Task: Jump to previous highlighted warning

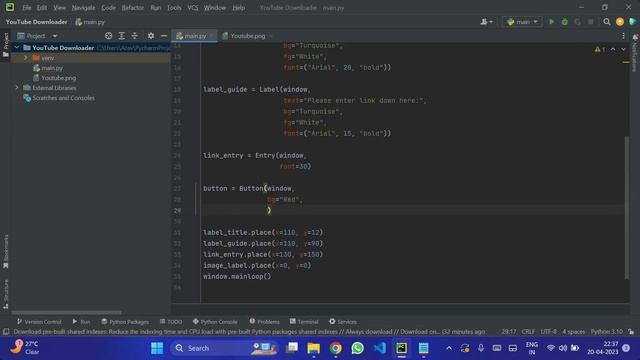Action: [613, 49]
